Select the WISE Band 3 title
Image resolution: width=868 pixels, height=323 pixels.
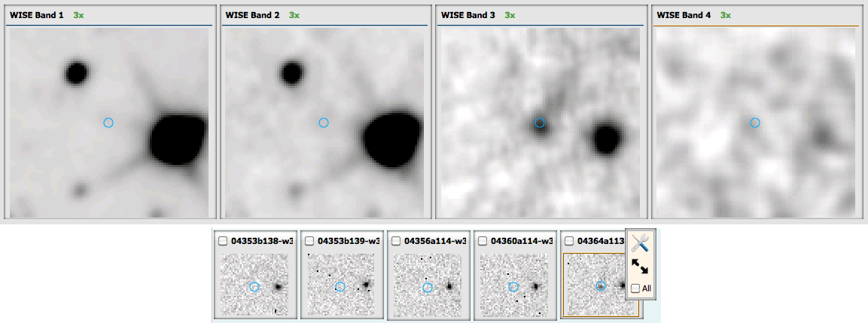468,16
